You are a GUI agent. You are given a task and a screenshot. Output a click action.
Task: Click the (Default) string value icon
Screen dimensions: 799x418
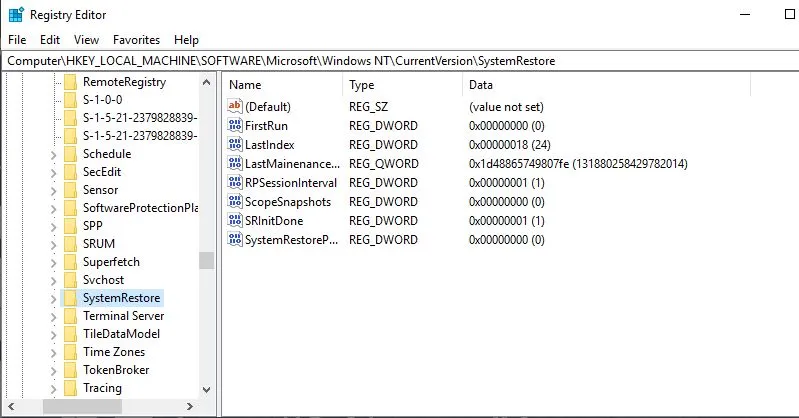236,106
